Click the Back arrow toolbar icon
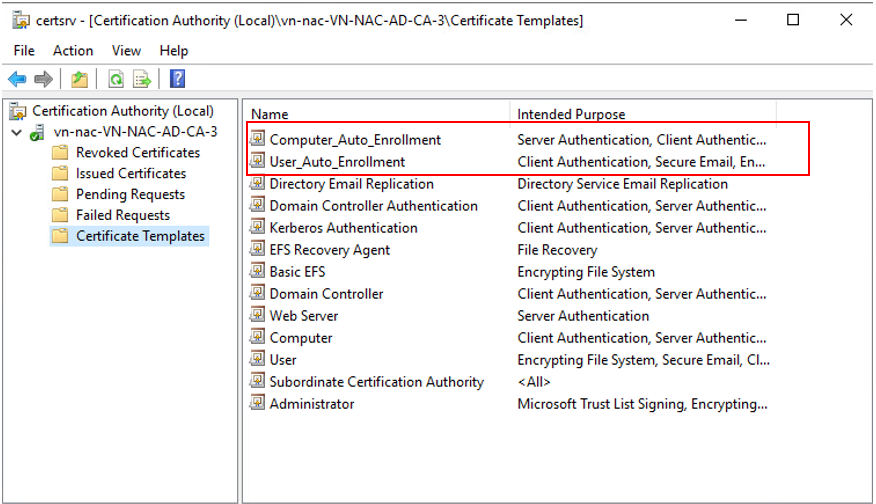Image resolution: width=876 pixels, height=504 pixels. point(17,79)
